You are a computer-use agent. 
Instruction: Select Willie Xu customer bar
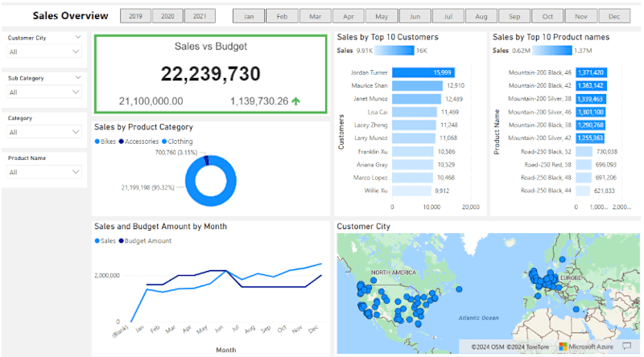point(411,191)
